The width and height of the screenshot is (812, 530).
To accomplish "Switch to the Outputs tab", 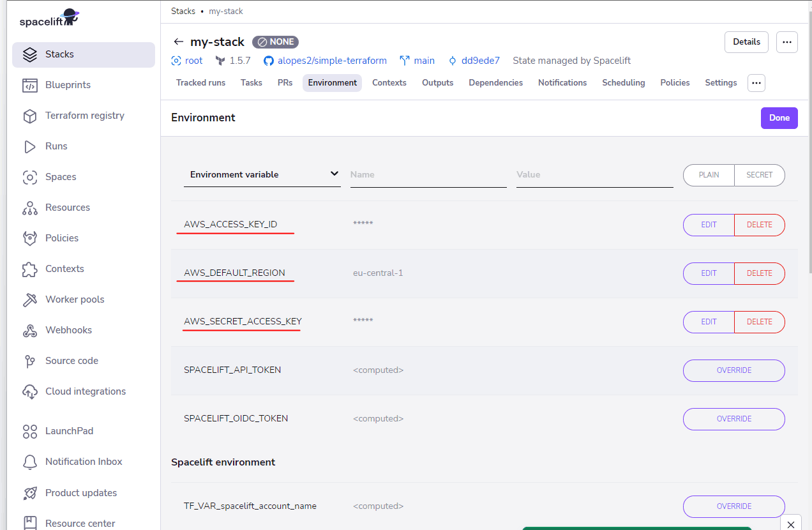I will click(437, 82).
